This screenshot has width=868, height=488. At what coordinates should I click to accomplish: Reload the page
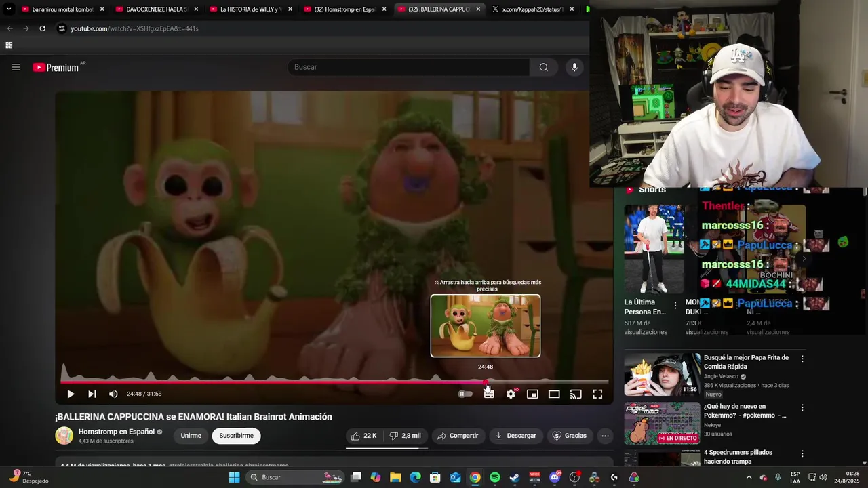pyautogui.click(x=42, y=28)
